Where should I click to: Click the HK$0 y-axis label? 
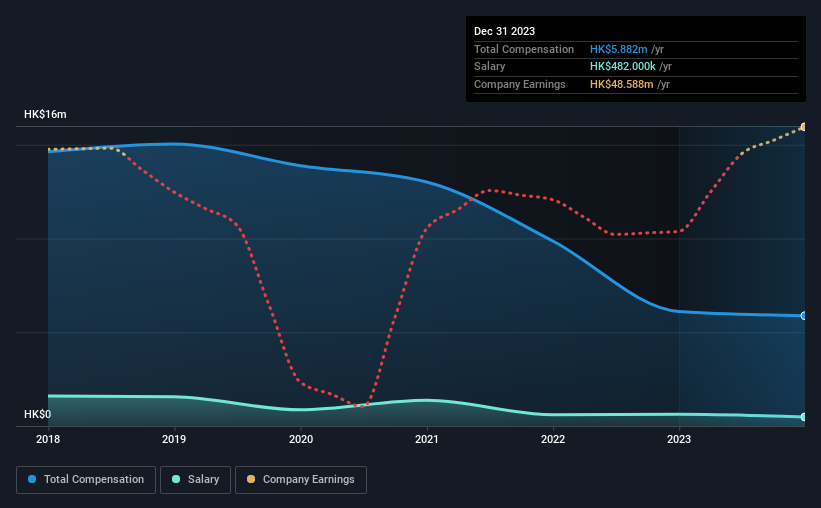38,414
